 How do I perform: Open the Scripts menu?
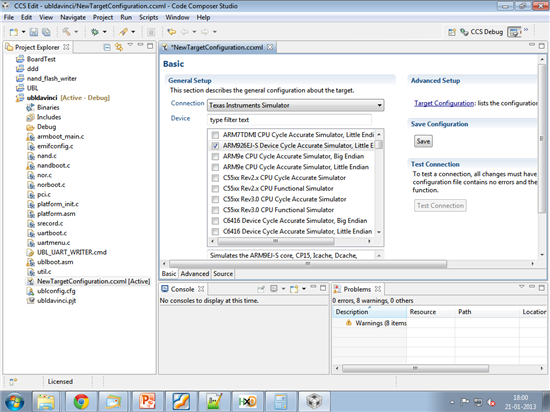148,17
